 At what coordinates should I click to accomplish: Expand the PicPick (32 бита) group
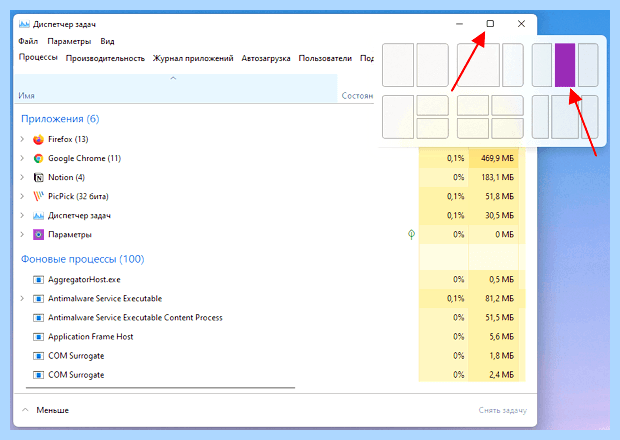click(22, 196)
